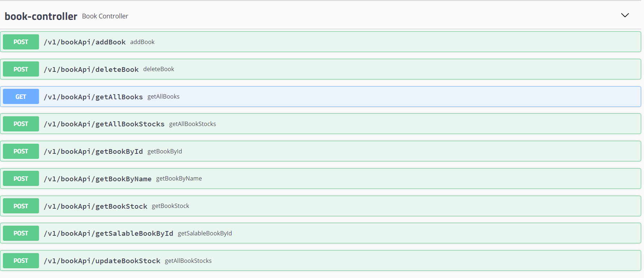Click the Book Controller description text
The image size is (644, 278).
105,16
